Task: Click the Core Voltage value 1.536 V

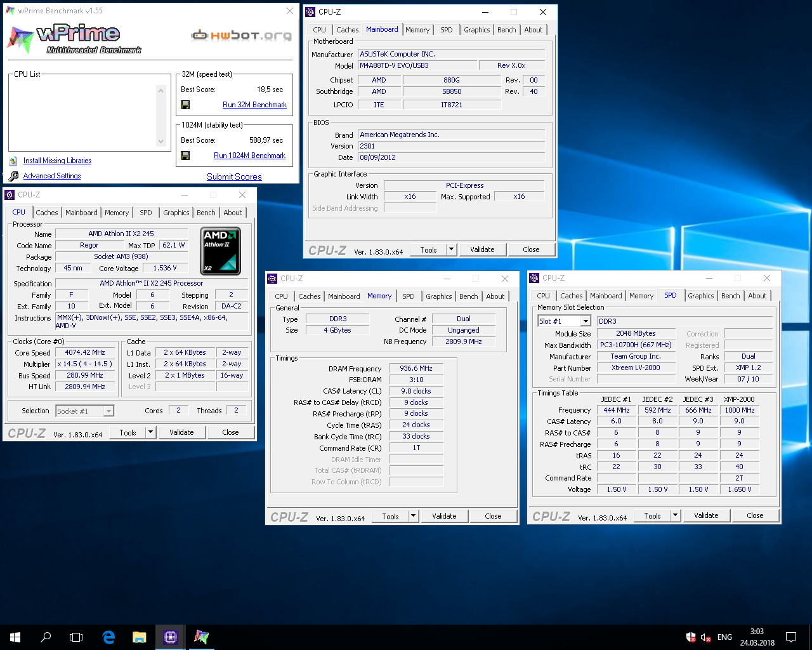Action: click(x=164, y=268)
